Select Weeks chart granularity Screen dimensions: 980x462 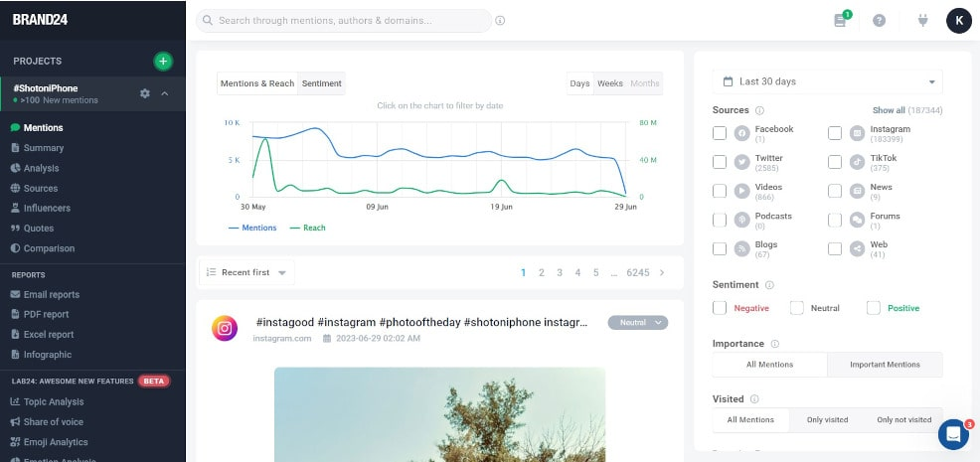(x=610, y=83)
